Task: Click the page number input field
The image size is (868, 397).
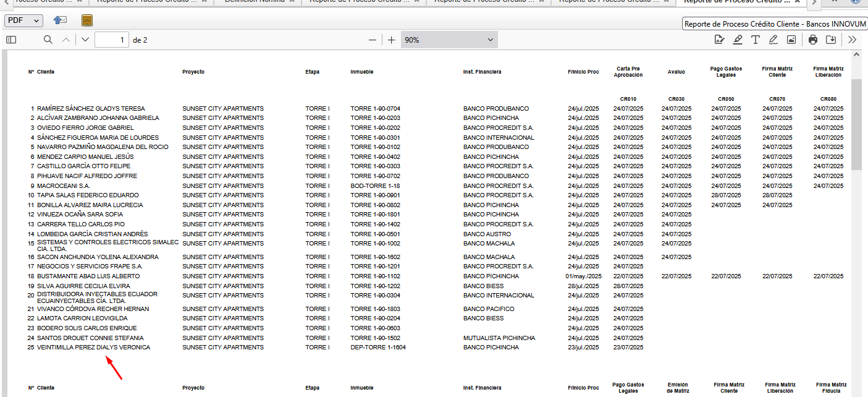Action: (x=111, y=40)
